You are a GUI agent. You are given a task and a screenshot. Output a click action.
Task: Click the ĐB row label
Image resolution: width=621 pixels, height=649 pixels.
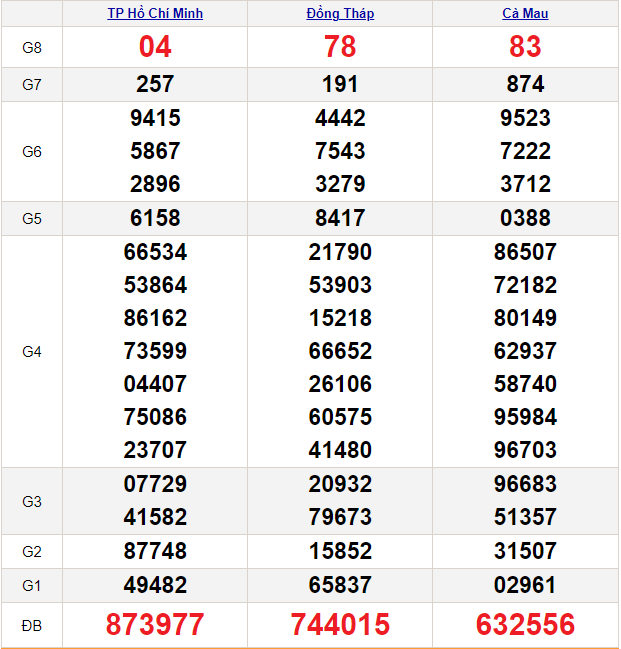coord(31,625)
